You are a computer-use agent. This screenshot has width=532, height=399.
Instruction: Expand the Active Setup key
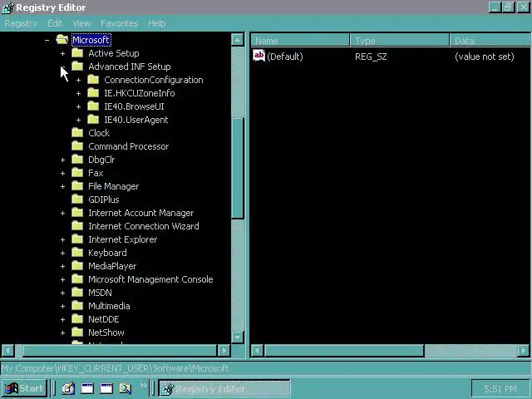tap(63, 53)
